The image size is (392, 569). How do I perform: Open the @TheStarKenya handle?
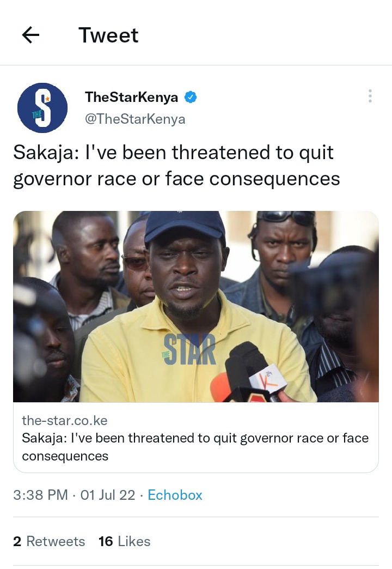click(135, 119)
